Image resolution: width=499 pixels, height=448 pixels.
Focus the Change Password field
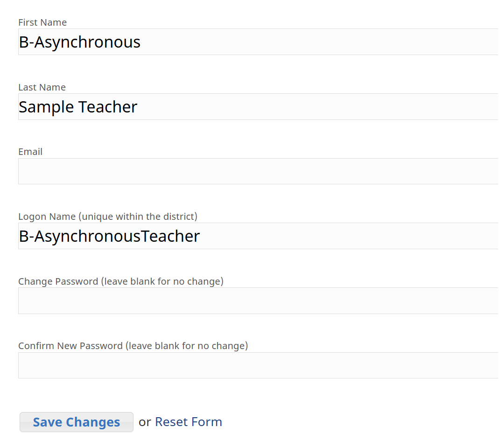click(259, 301)
